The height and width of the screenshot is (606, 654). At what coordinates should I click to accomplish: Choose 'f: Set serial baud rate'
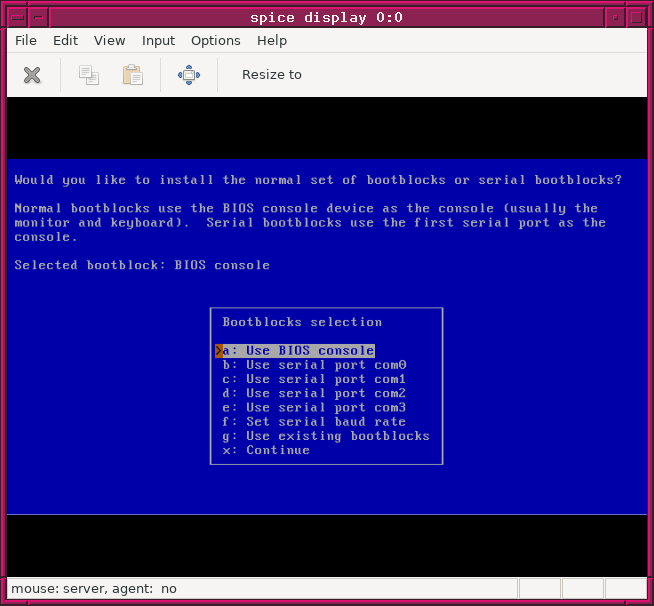click(314, 422)
